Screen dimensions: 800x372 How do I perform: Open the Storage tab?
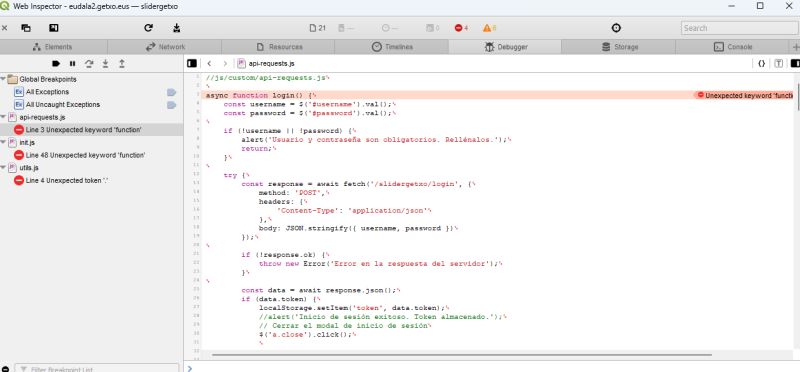619,47
